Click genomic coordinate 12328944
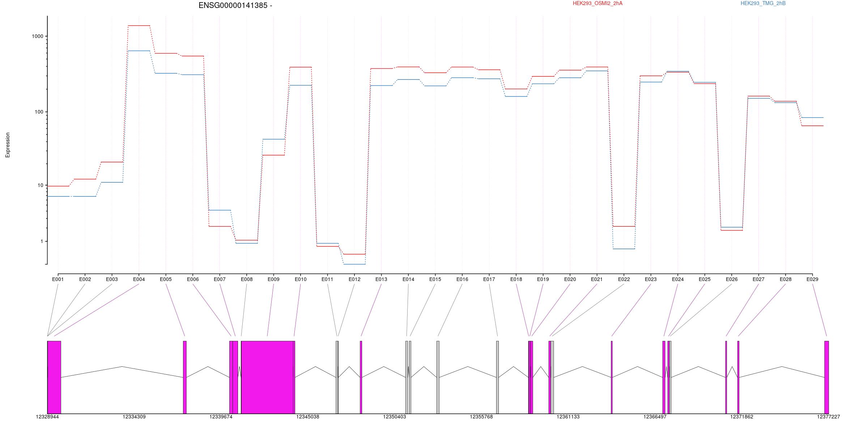This screenshot has width=868, height=434. tap(47, 417)
